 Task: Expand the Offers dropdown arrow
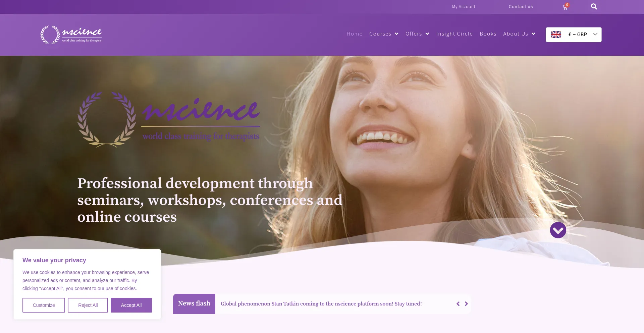coord(427,34)
